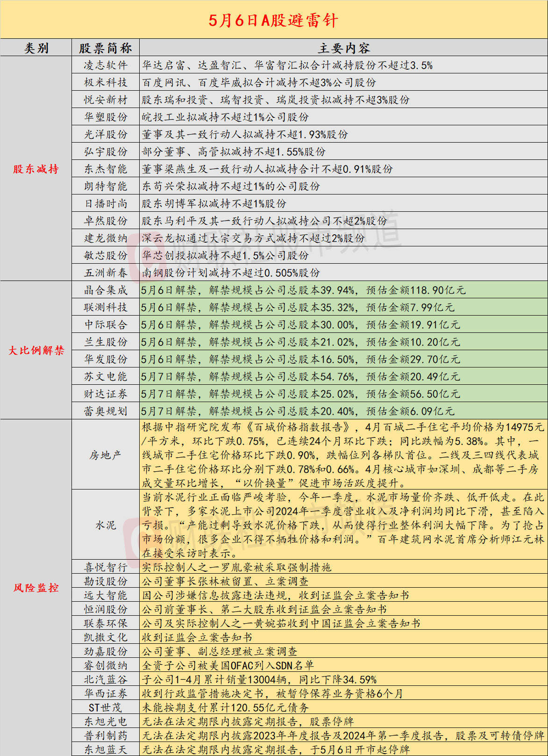Image resolution: width=548 pixels, height=756 pixels.
Task: Select stock name 晶合集成
Action: [106, 290]
